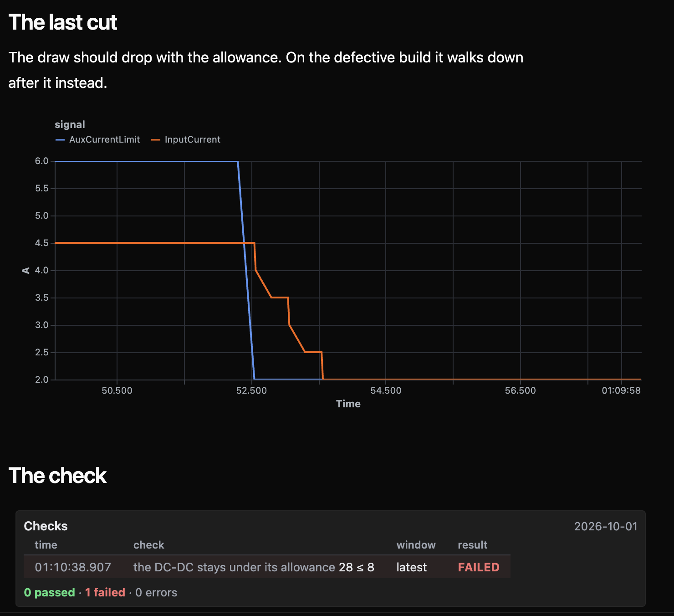Image resolution: width=674 pixels, height=616 pixels.
Task: Click the 56.500 time axis label
Action: pos(520,390)
